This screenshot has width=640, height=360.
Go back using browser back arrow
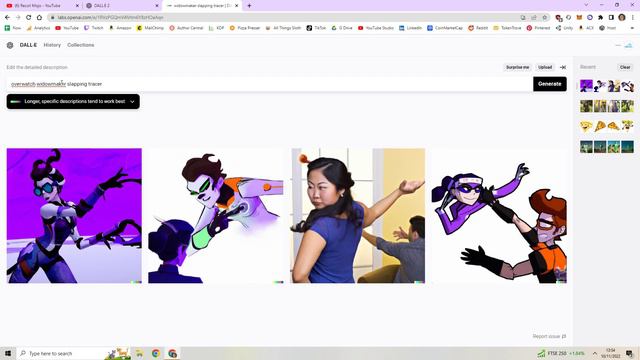7,18
